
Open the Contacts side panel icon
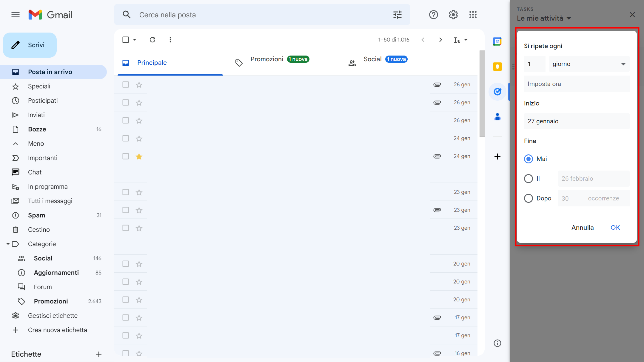(497, 117)
